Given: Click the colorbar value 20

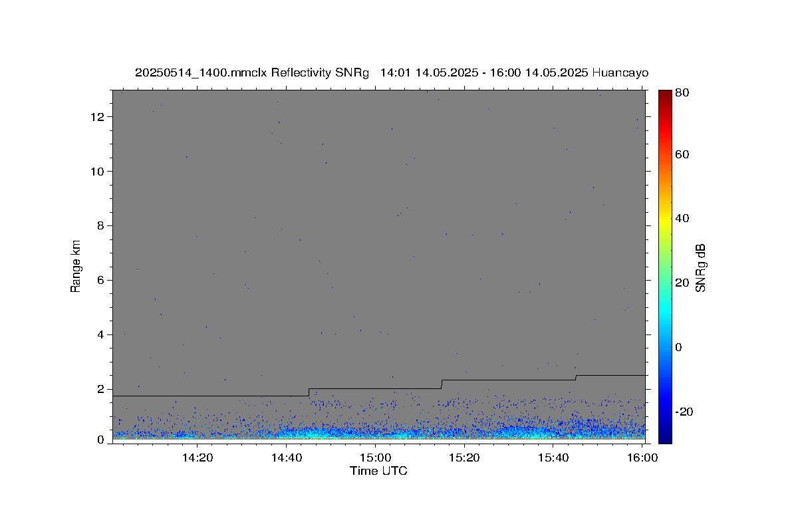Looking at the screenshot, I should point(682,283).
